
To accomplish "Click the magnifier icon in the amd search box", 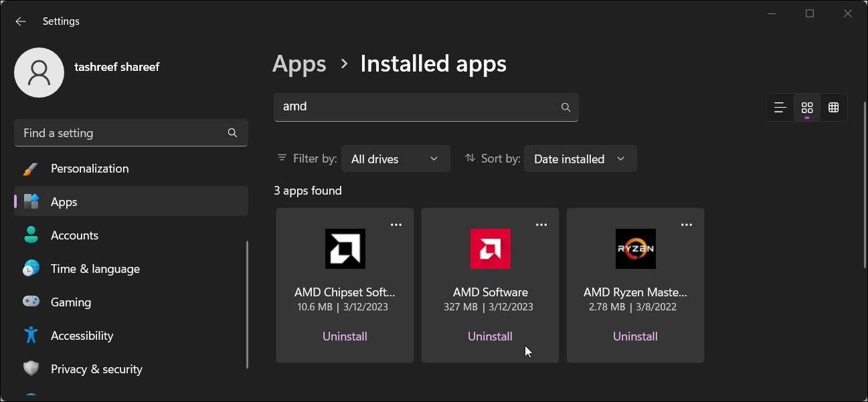I will coord(566,107).
